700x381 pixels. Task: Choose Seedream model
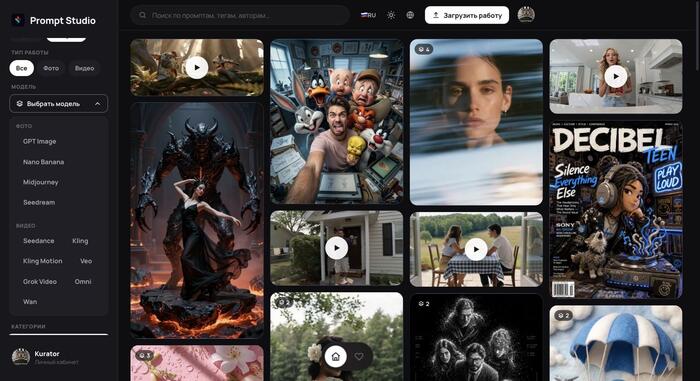pyautogui.click(x=39, y=202)
